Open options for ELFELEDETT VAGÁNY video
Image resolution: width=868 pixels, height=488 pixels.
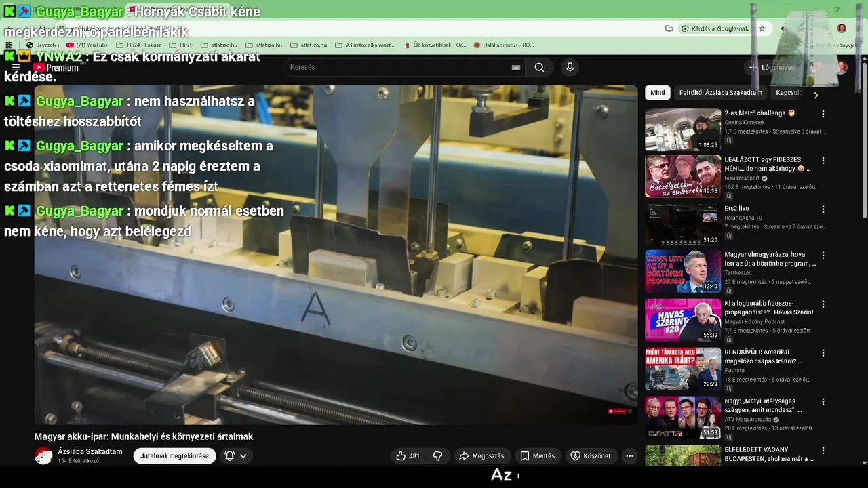[823, 451]
